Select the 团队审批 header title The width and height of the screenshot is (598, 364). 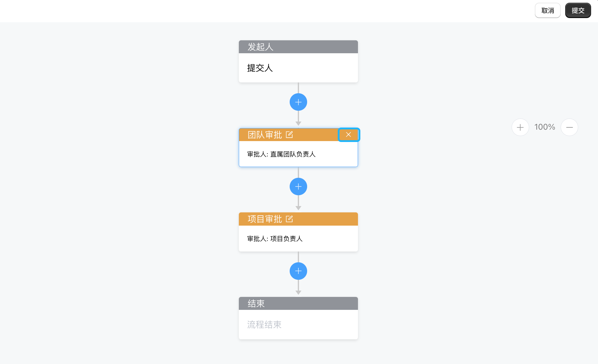click(x=265, y=135)
